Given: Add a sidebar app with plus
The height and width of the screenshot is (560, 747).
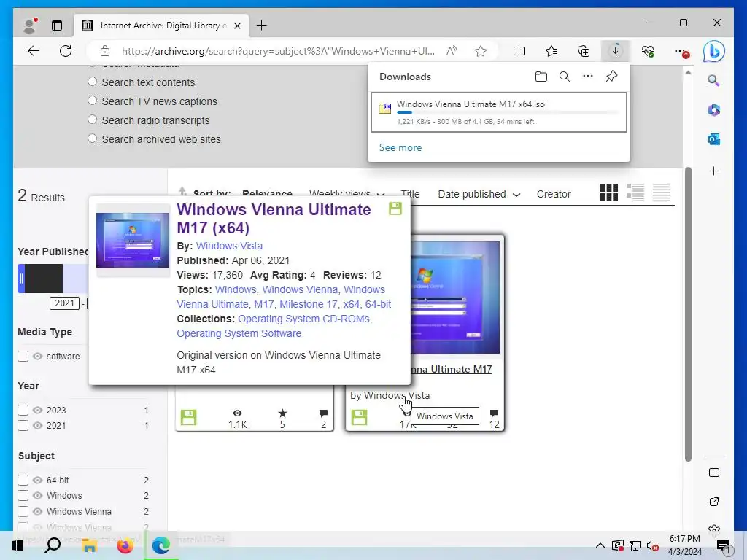Looking at the screenshot, I should 713,171.
